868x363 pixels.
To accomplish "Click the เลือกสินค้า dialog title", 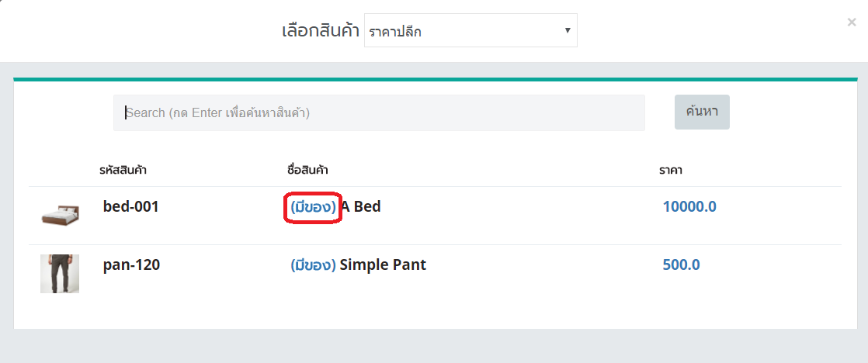I will tap(320, 31).
